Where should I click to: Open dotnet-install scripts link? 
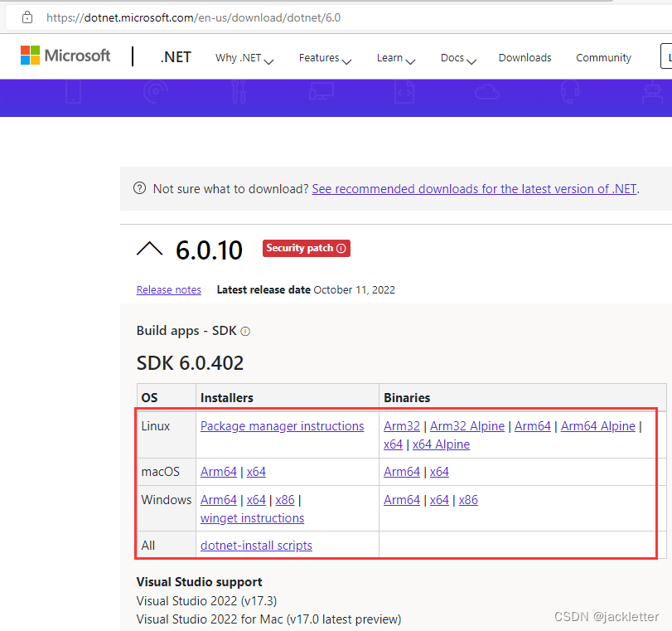(256, 546)
